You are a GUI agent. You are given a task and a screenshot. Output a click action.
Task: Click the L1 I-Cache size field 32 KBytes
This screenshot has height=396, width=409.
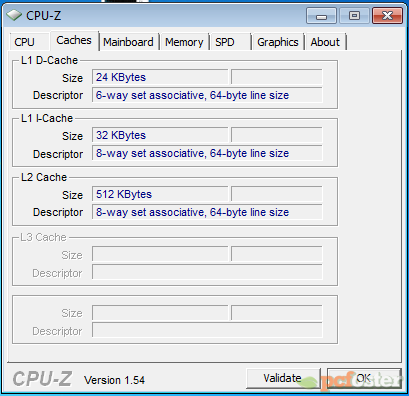coord(160,135)
